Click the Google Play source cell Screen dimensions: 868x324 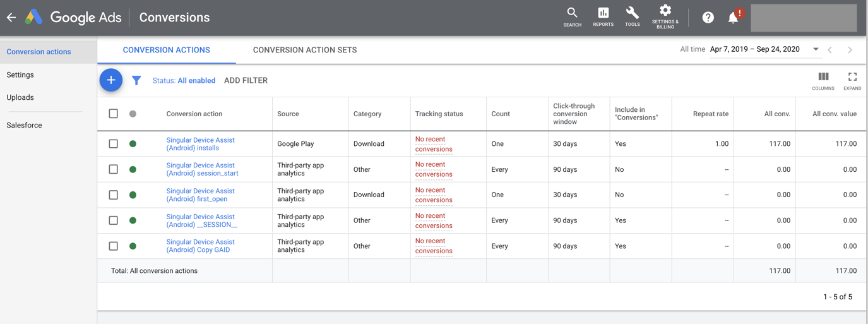click(295, 144)
